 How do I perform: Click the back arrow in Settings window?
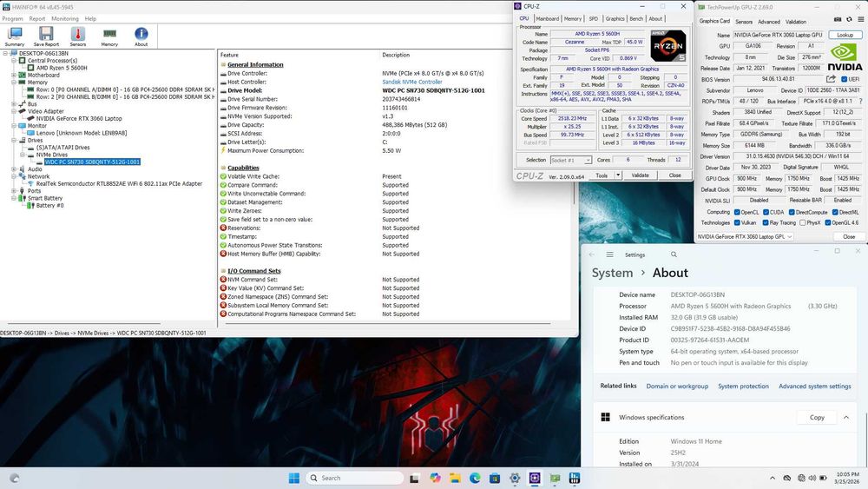592,254
